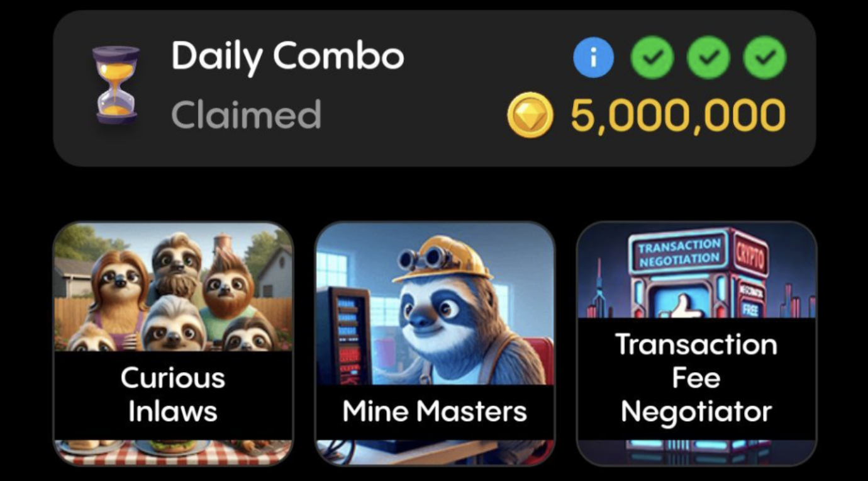Open the Mine Masters card label
Image resolution: width=868 pixels, height=481 pixels.
click(435, 412)
